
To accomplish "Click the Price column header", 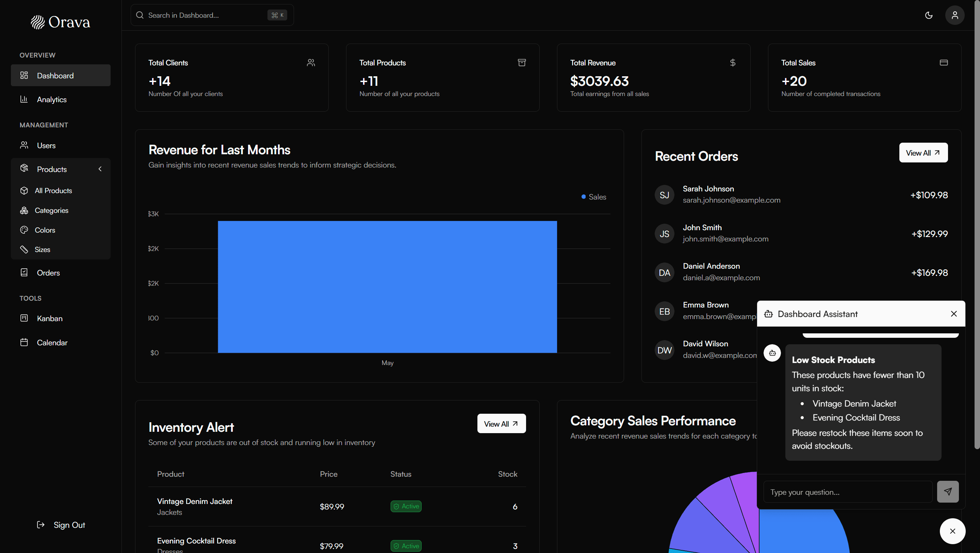I will click(x=328, y=474).
